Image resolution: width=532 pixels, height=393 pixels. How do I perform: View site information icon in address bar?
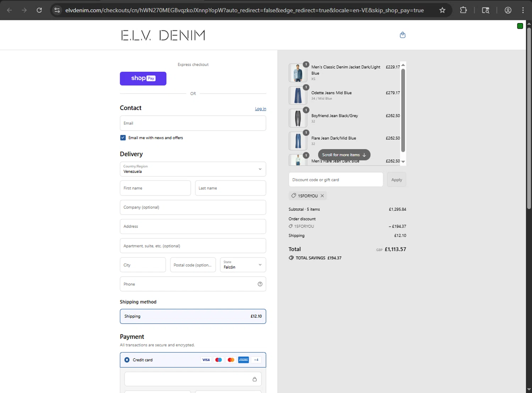tap(57, 10)
